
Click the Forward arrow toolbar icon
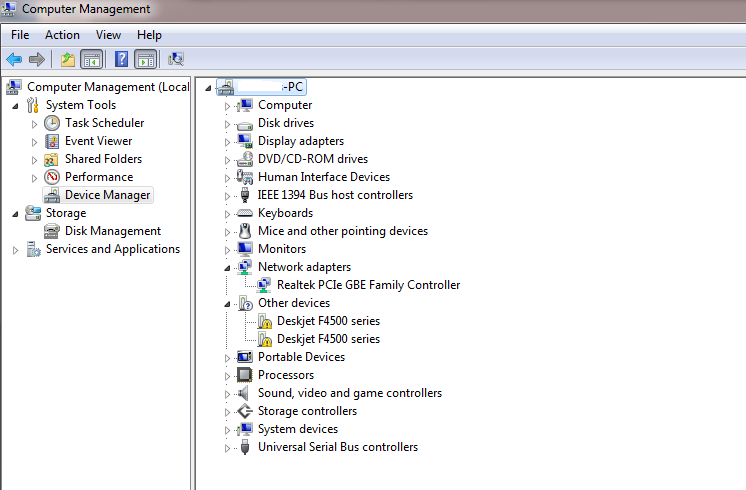pyautogui.click(x=37, y=59)
